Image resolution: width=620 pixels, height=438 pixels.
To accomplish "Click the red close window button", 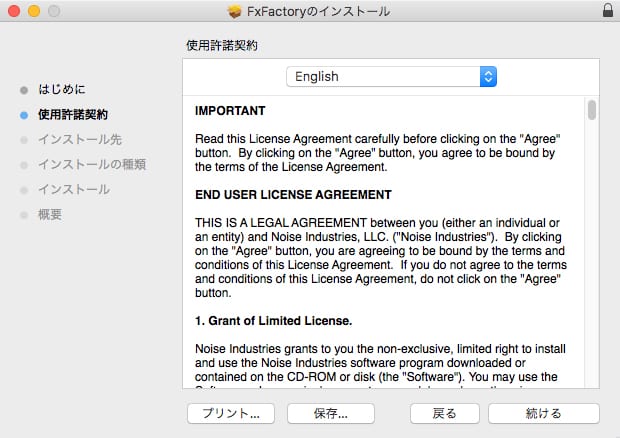I will pos(14,11).
